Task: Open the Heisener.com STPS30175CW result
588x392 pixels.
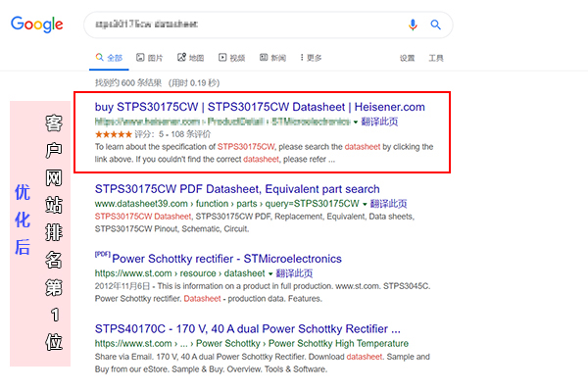Action: point(260,107)
